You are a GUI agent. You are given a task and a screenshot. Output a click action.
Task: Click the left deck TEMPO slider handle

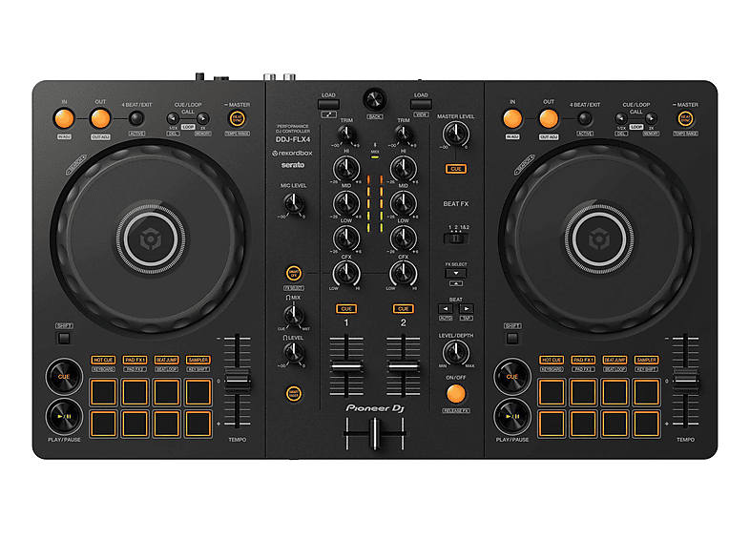tap(238, 381)
